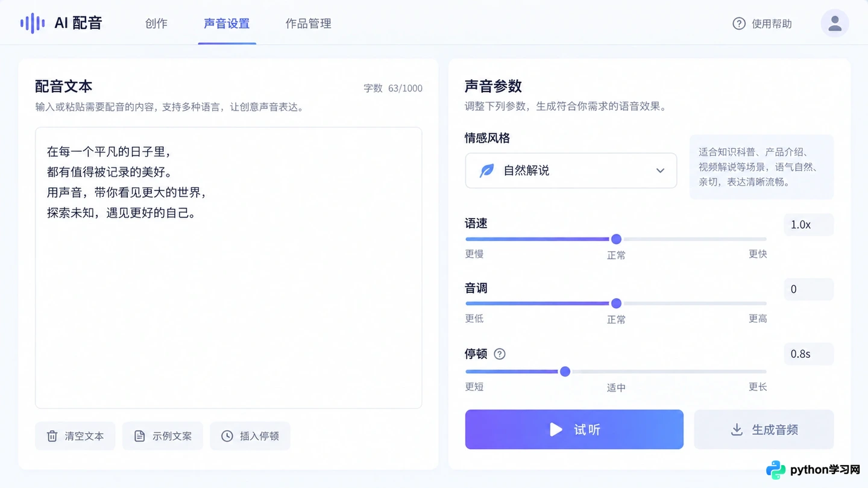Click the trash icon on 清空文本

click(52, 436)
